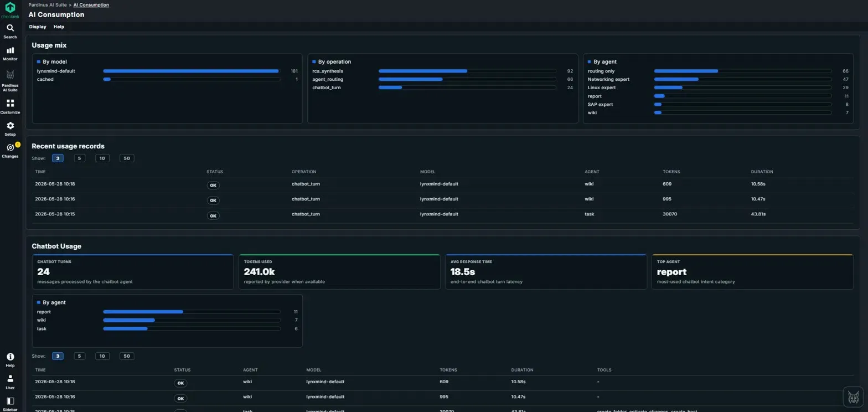
Task: Click the Linux expert agent label
Action: pyautogui.click(x=602, y=87)
